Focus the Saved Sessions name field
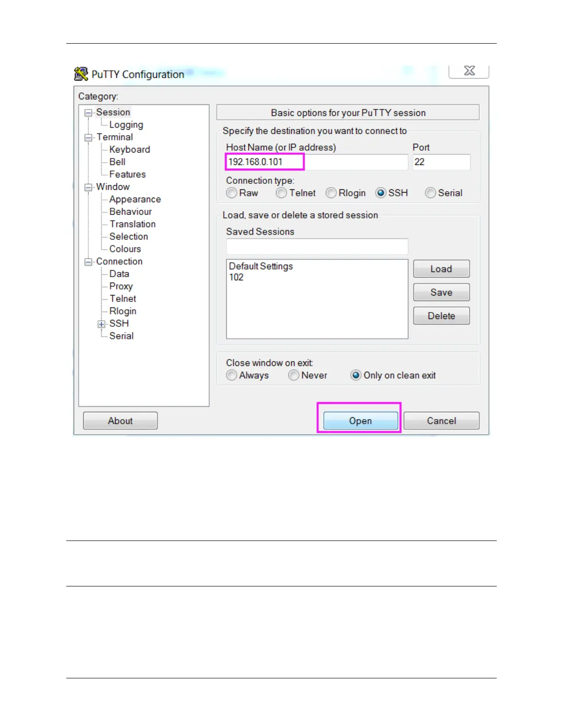 [x=317, y=246]
